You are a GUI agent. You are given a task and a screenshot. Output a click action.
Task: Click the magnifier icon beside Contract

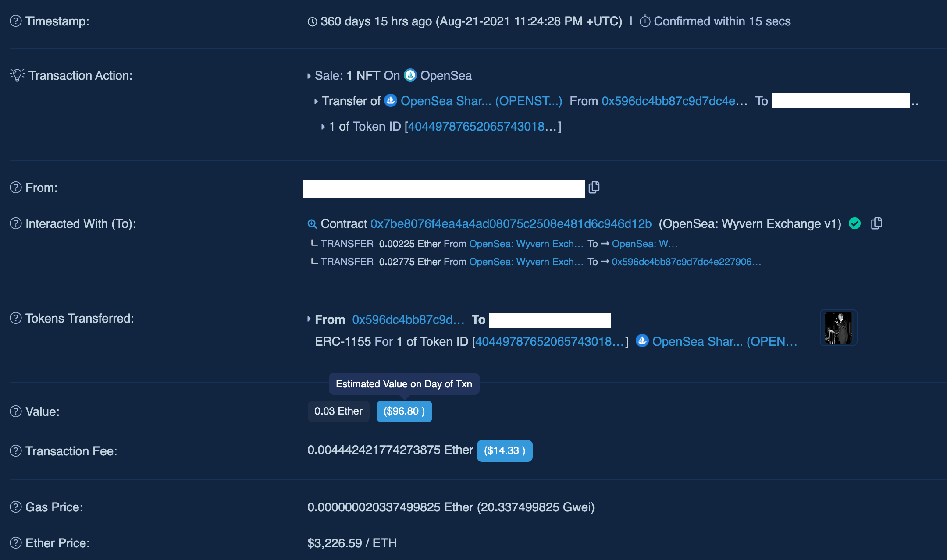pos(312,224)
